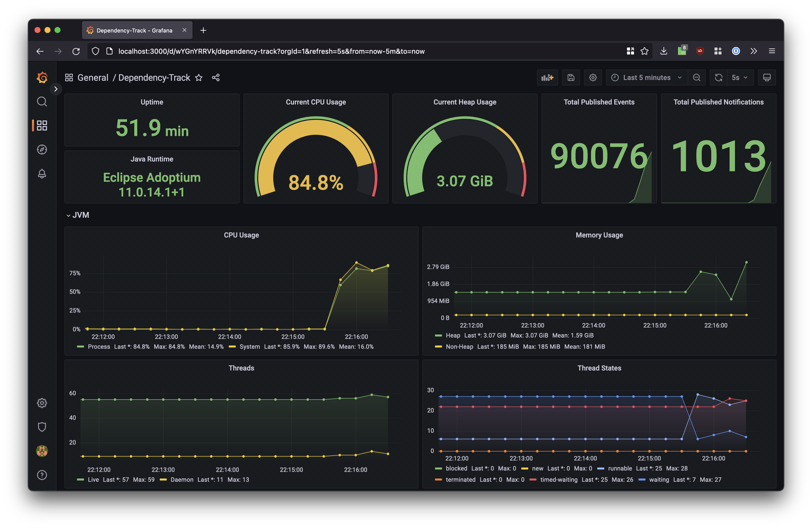This screenshot has width=812, height=528.
Task: Toggle the Daemon threads series
Action: 182,479
